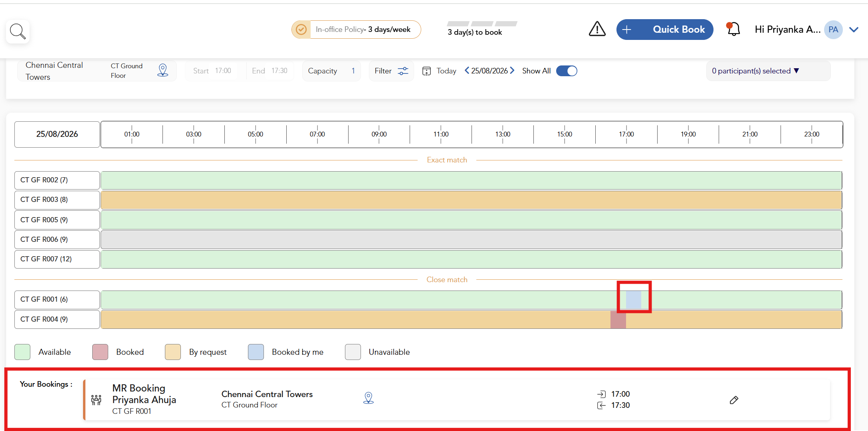The image size is (868, 431).
Task: Click the CT GF R005 availability bar
Action: [x=471, y=220]
